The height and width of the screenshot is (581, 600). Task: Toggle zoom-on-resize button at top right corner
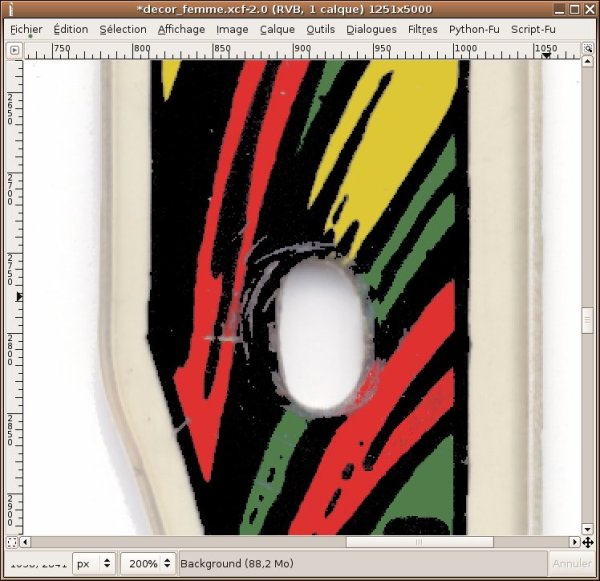[x=587, y=49]
